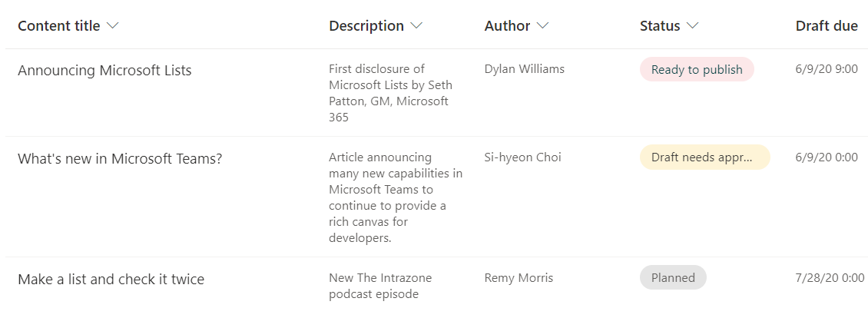Expand the Description column chevron
868x318 pixels.
coord(416,26)
